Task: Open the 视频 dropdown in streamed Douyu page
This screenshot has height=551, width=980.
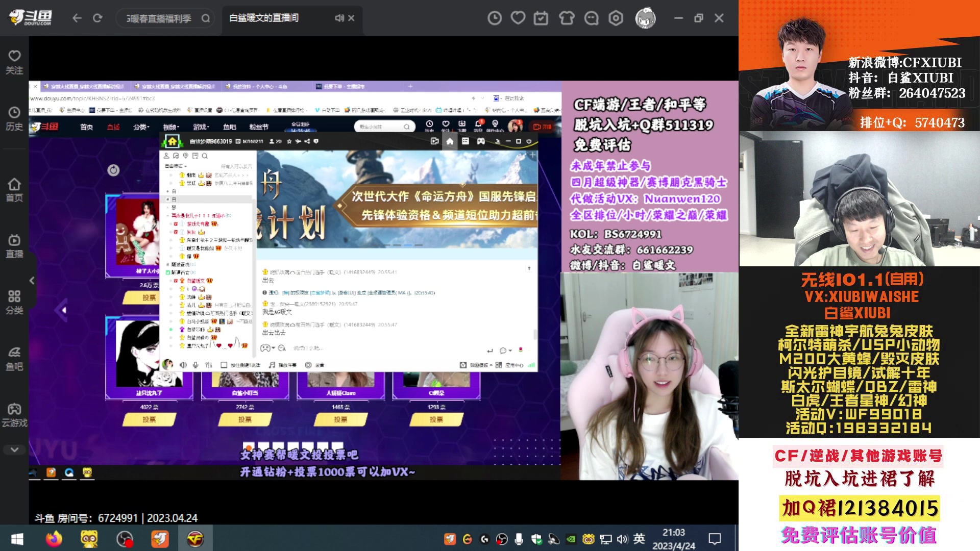Action: (x=171, y=127)
